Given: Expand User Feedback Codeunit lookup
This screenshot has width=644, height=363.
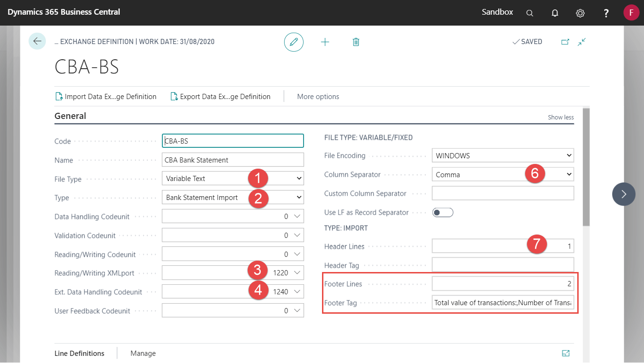Looking at the screenshot, I should [297, 310].
